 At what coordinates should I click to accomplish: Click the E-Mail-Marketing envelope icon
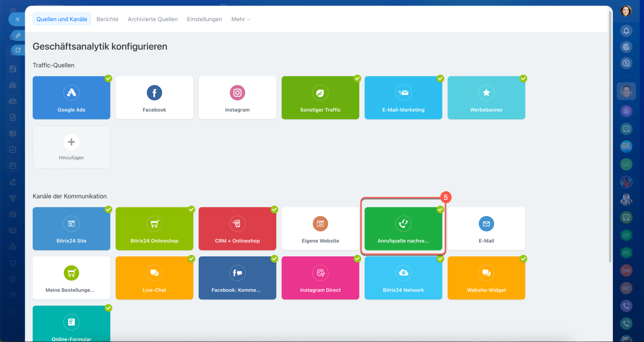[x=403, y=93]
